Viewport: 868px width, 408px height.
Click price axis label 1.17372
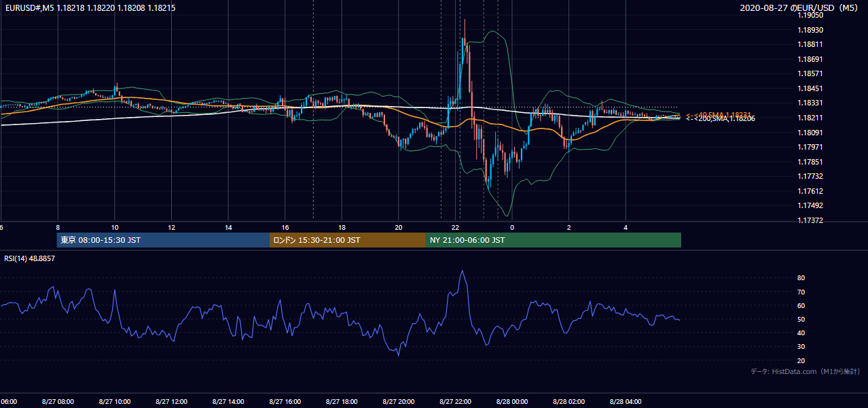pyautogui.click(x=810, y=220)
